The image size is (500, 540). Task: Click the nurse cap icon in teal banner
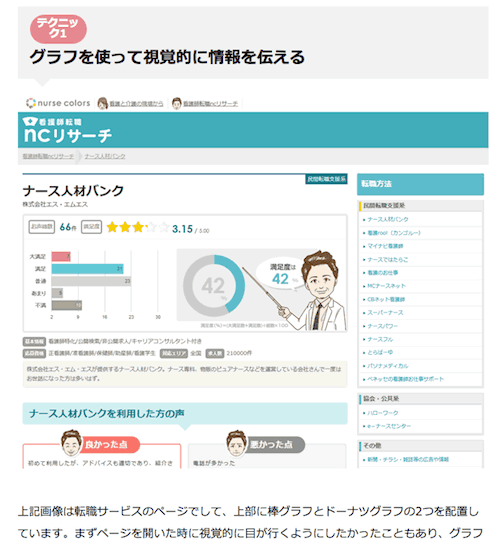pyautogui.click(x=30, y=122)
